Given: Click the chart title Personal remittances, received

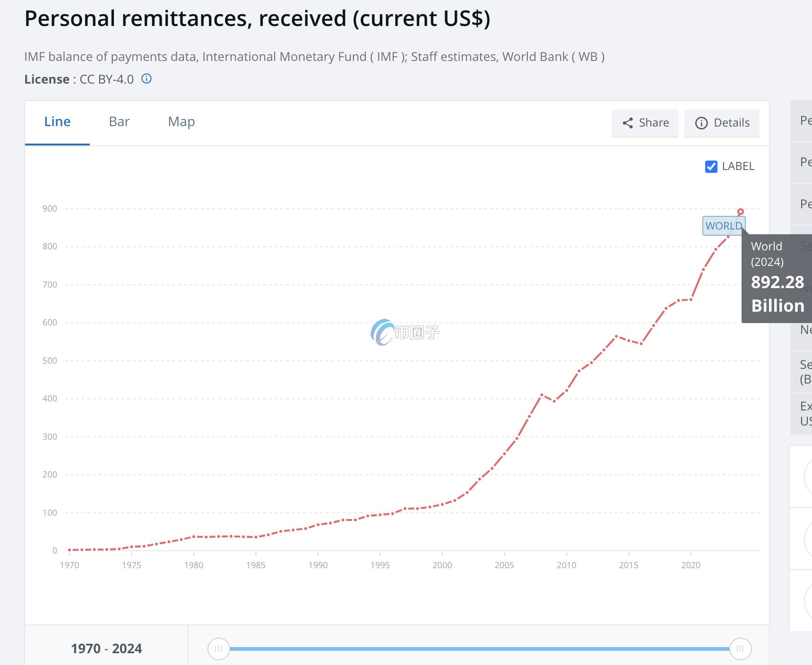Looking at the screenshot, I should pos(257,19).
